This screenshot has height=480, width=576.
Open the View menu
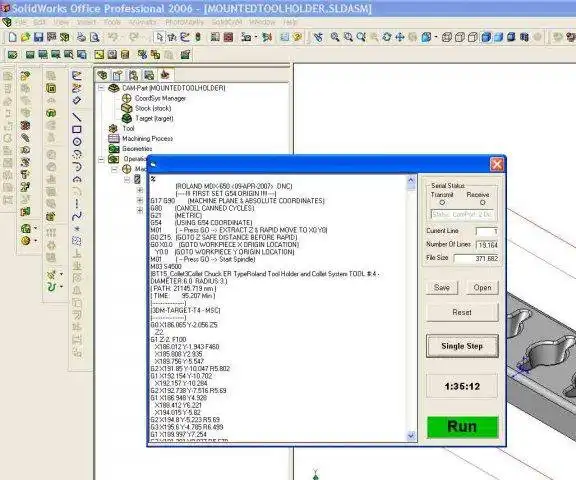(61, 22)
